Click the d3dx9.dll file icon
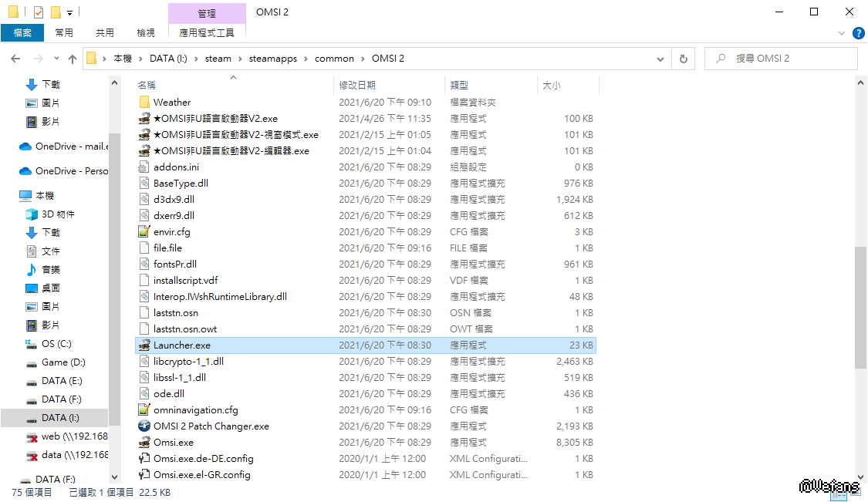 click(x=144, y=199)
